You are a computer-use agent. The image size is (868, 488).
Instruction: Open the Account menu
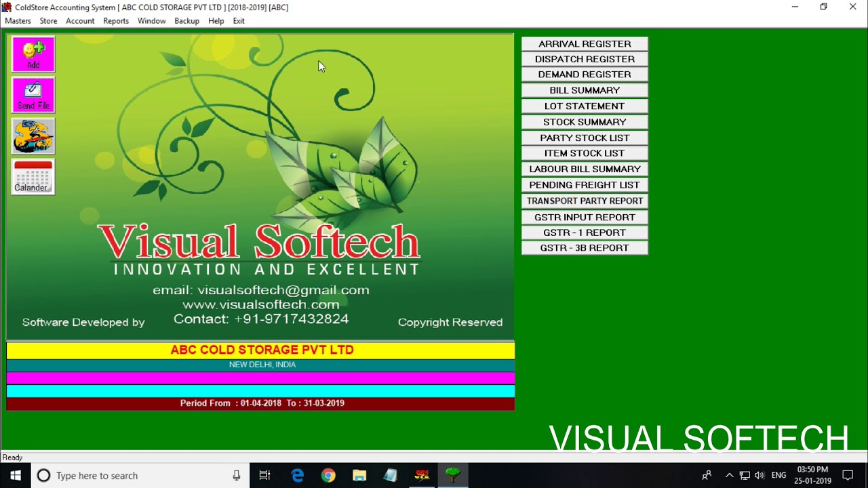80,21
